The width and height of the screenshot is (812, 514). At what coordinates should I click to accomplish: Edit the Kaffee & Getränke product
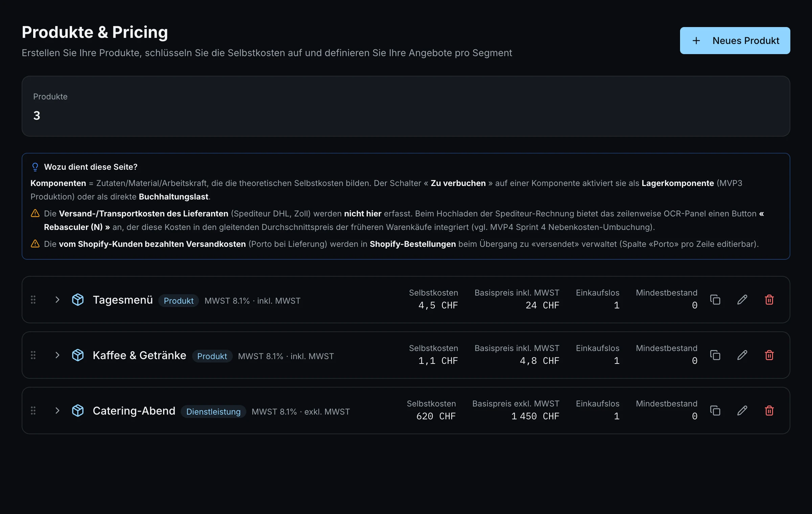click(x=742, y=355)
